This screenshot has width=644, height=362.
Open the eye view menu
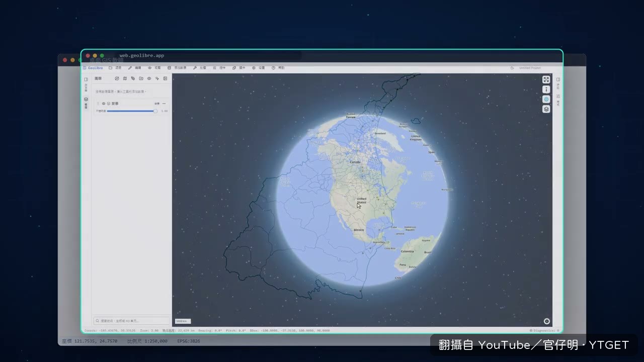(x=154, y=68)
